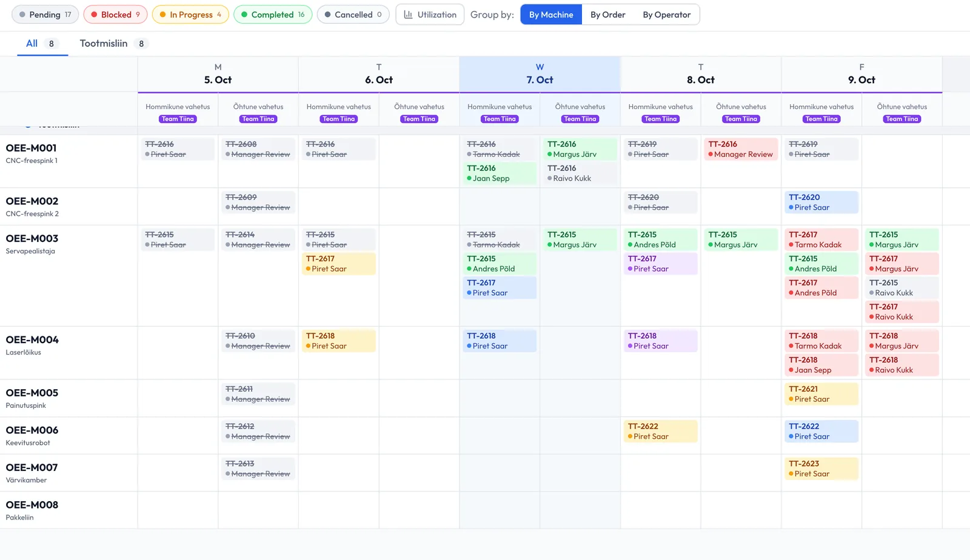Select the 7. Oct day header
Viewport: 970px width, 560px height.
click(x=540, y=74)
